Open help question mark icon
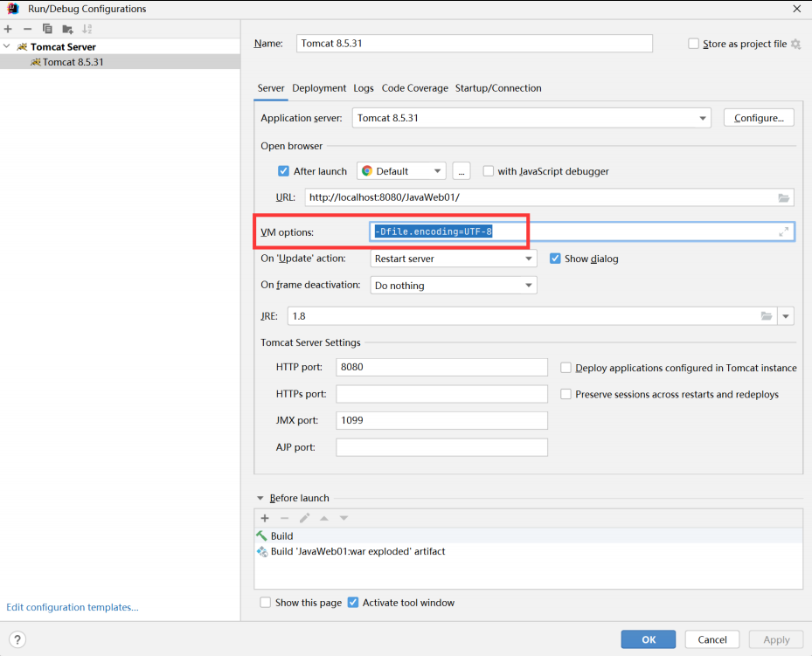 pyautogui.click(x=17, y=639)
